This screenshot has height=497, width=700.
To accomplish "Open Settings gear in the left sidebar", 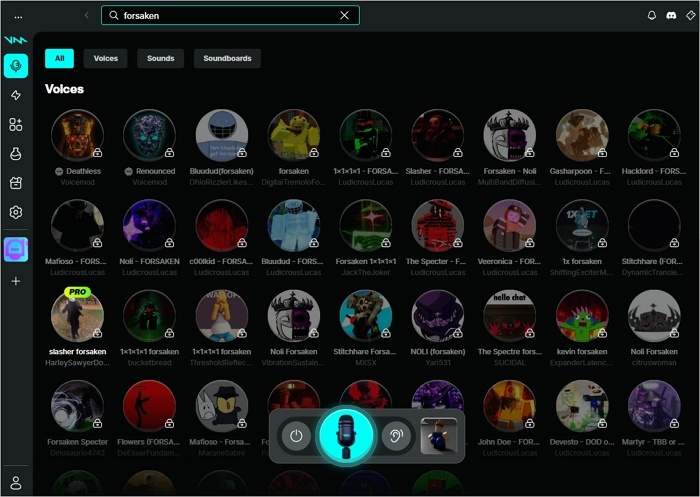I will [16, 212].
